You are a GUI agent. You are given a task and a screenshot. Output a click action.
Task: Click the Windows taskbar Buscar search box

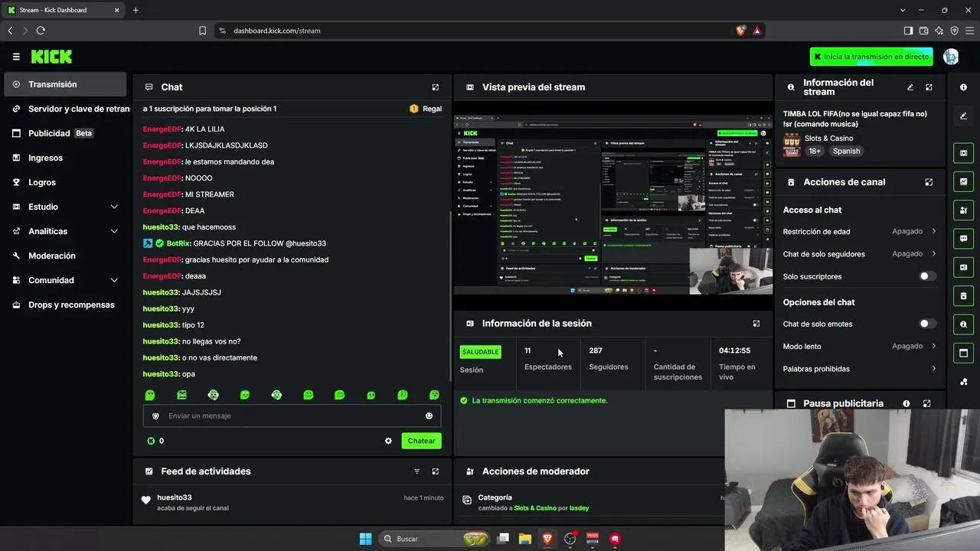pyautogui.click(x=435, y=539)
